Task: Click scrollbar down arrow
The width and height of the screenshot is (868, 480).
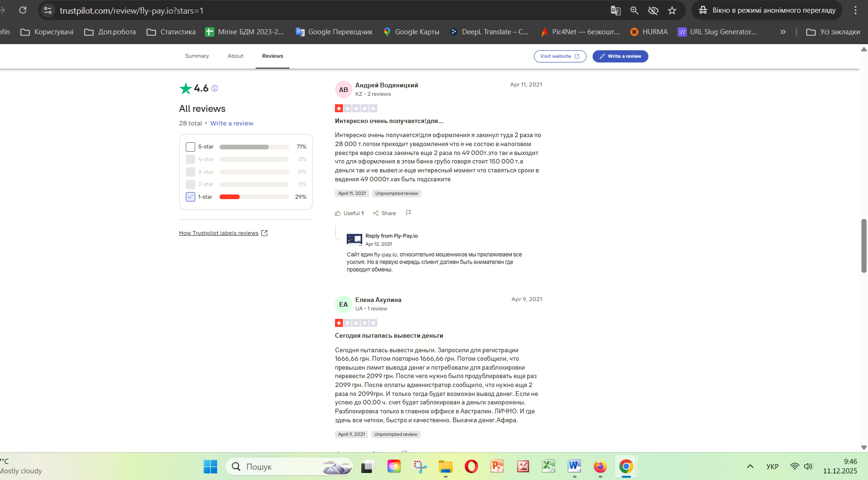Action: pos(864,448)
